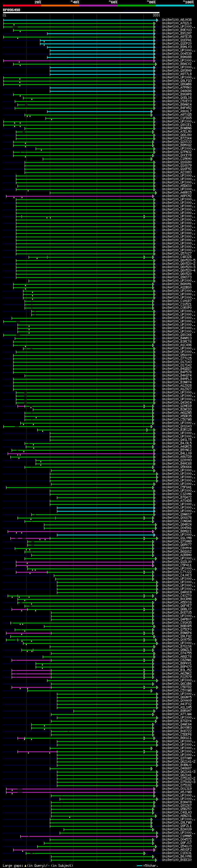Select the query name BP096498

point(11,10)
